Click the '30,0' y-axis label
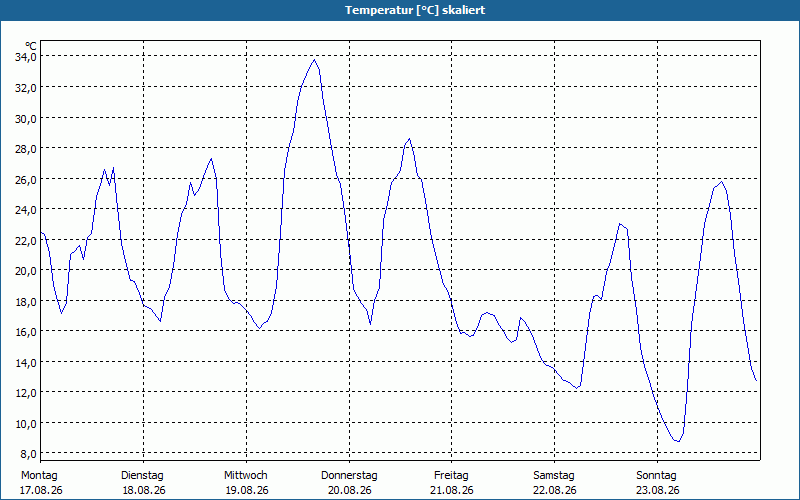800x500 pixels. click(x=25, y=118)
